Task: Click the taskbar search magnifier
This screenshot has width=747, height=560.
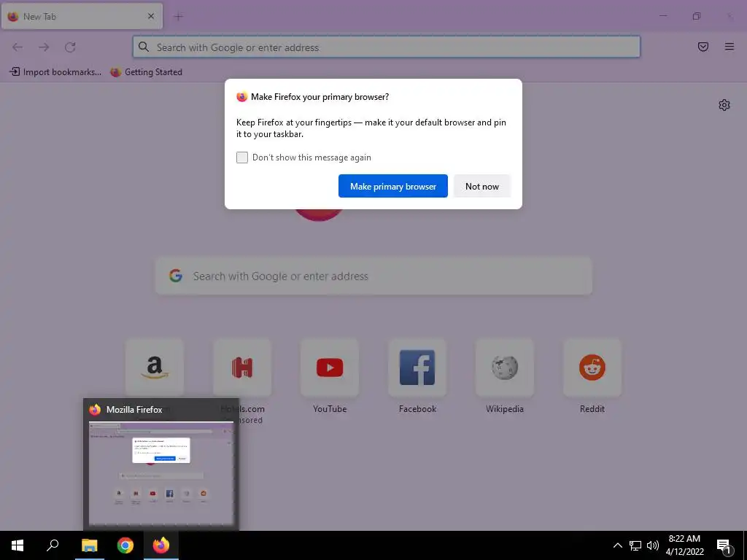Action: click(53, 545)
